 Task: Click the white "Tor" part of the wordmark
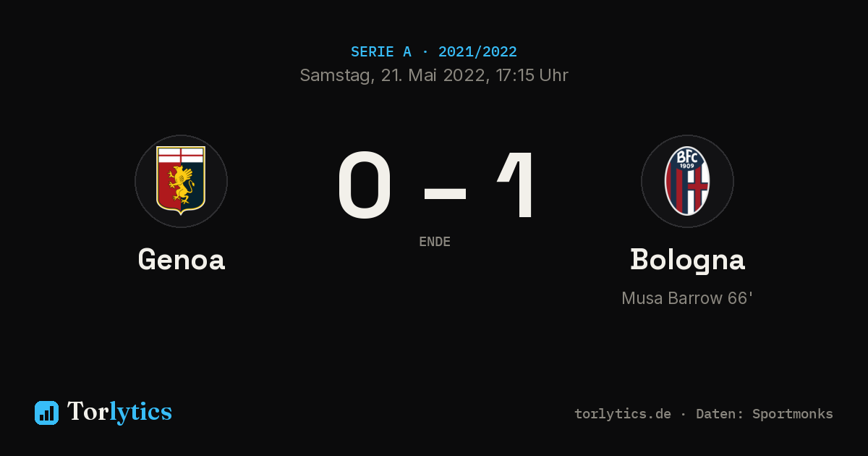coord(88,412)
